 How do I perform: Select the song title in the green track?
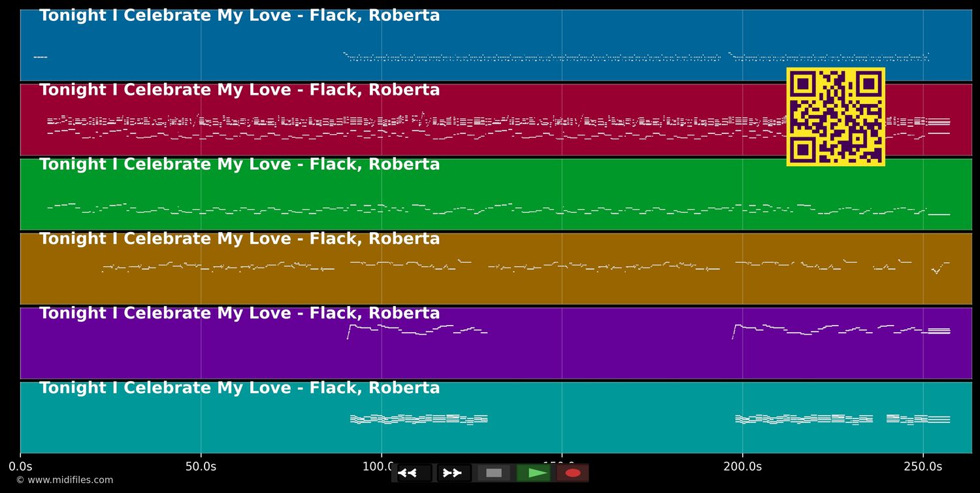coord(240,164)
